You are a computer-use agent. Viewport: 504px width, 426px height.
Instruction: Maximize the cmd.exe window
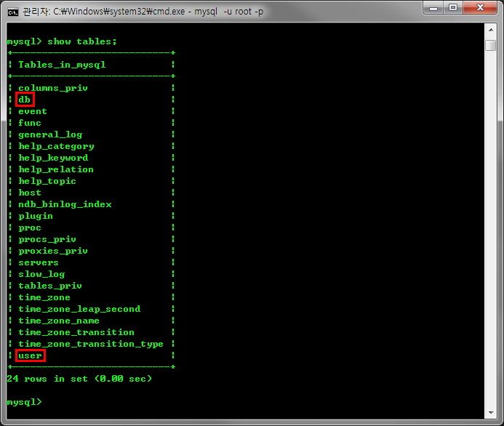click(453, 8)
